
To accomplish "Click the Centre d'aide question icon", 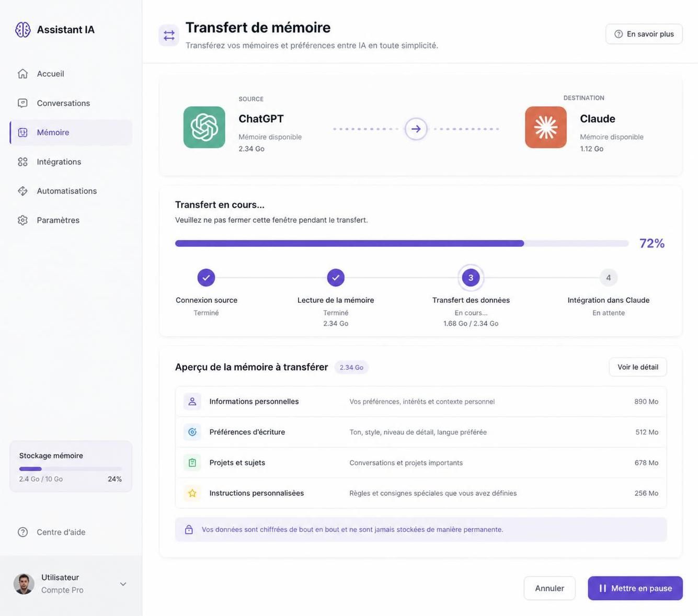I will coord(22,532).
